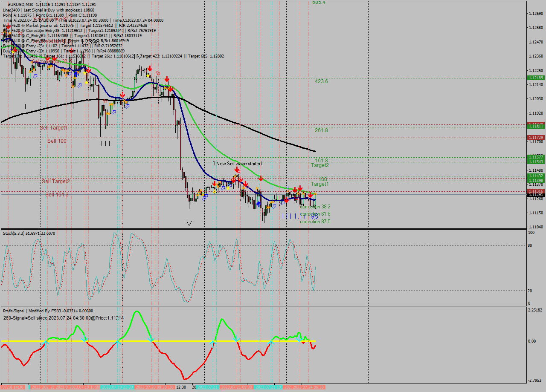The height and width of the screenshot is (392, 546).
Task: Click the red arrow beside the New Sell wave label
Action: point(237,170)
